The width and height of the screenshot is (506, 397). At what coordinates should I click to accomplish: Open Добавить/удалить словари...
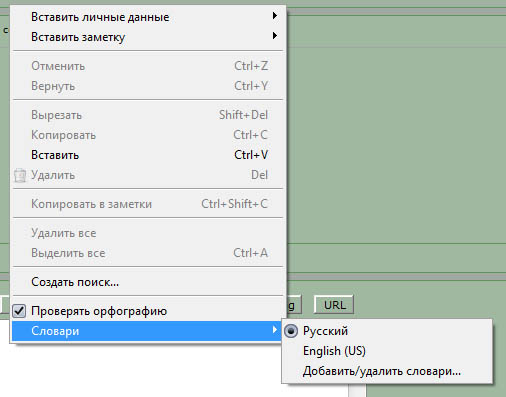click(x=387, y=371)
